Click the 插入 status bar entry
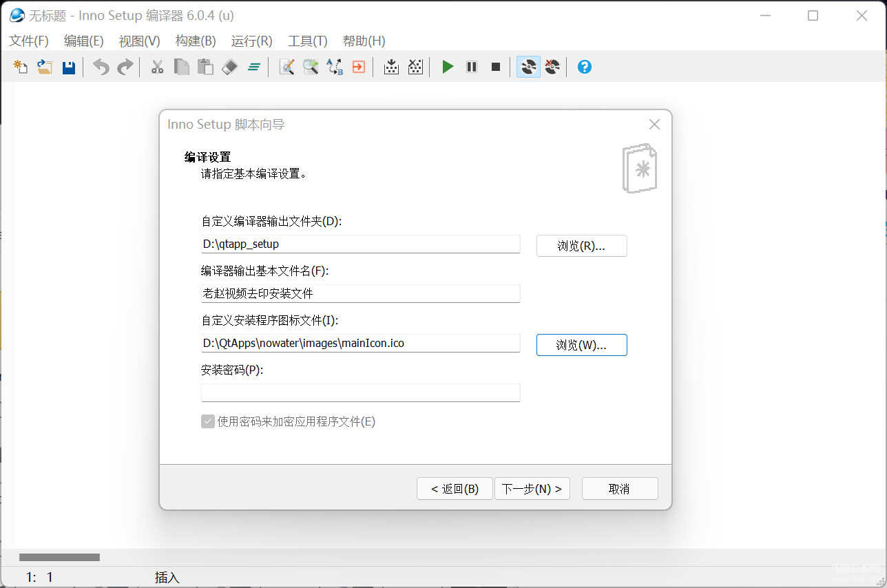This screenshot has height=588, width=887. [167, 578]
